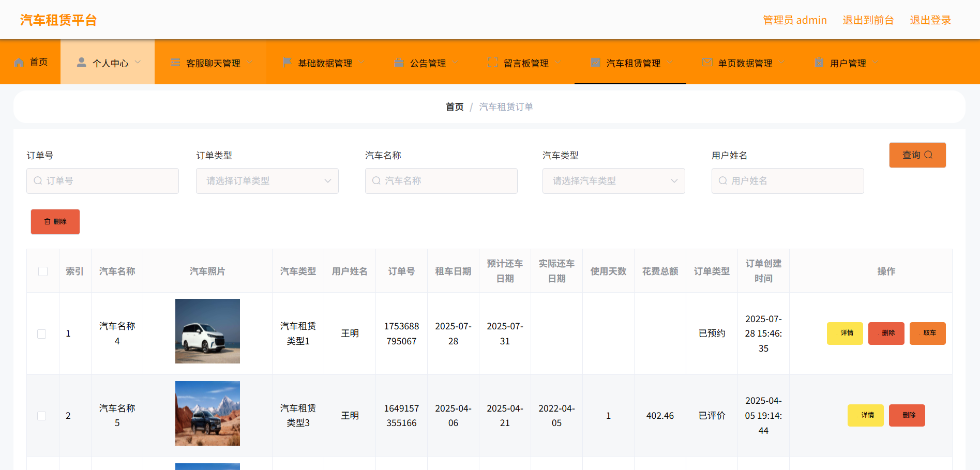
Task: Expand the 汽车类型 dropdown filter
Action: coord(613,181)
